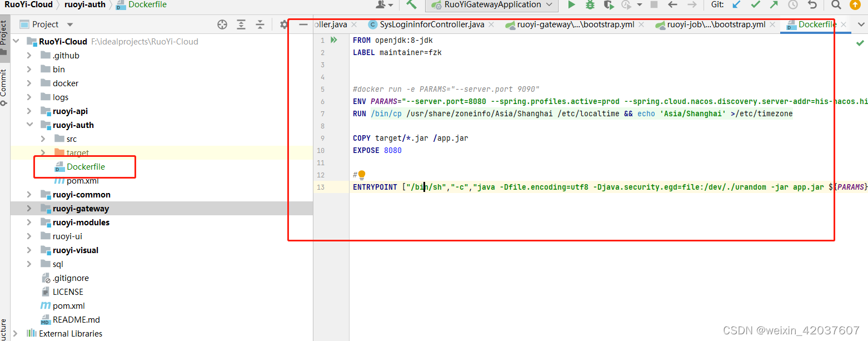Click the profiler run icon
Screen dimensions: 868x341
tap(626, 4)
